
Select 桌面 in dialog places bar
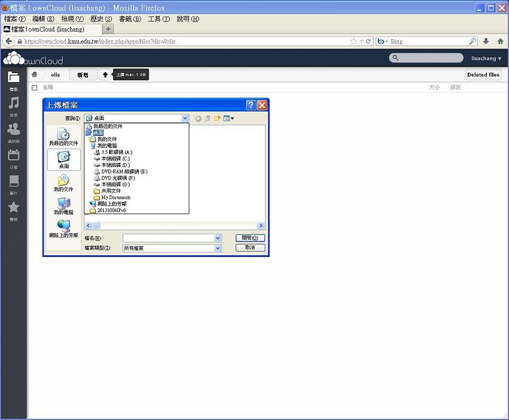63,160
